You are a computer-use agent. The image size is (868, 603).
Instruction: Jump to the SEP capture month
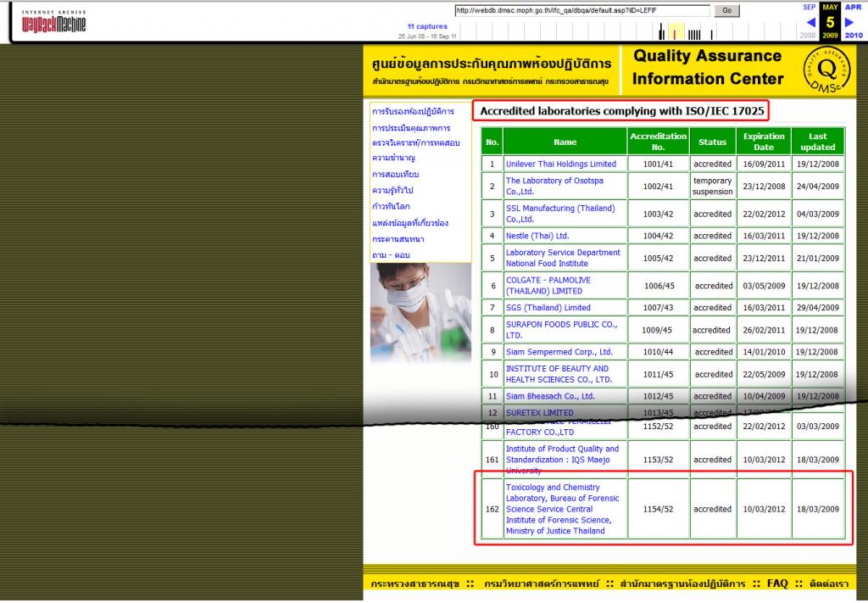pos(810,7)
